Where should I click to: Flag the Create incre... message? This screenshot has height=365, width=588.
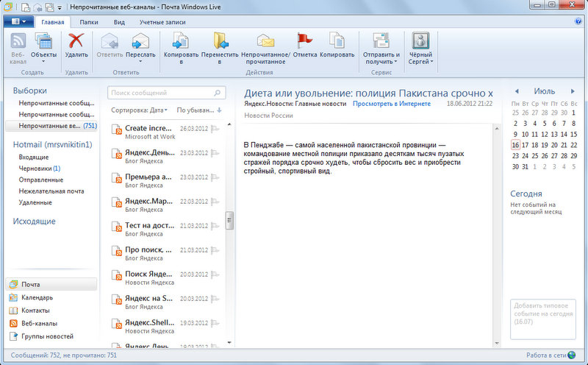[x=215, y=129]
